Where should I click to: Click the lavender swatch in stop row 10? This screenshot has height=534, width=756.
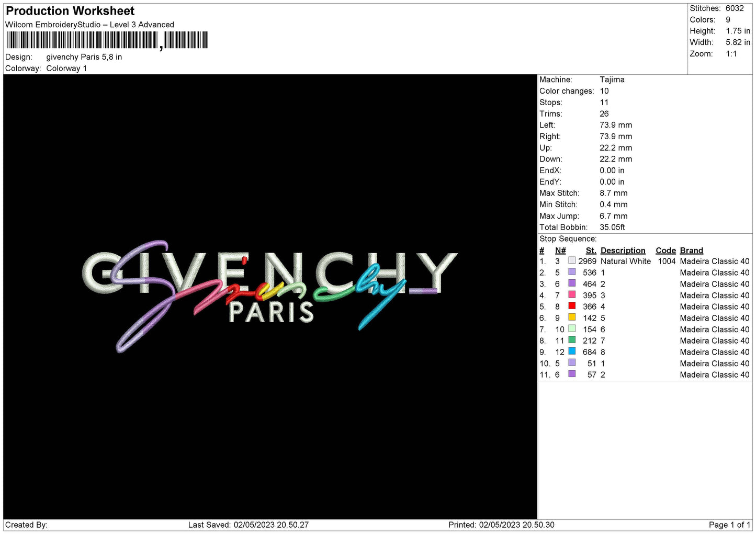click(x=572, y=362)
